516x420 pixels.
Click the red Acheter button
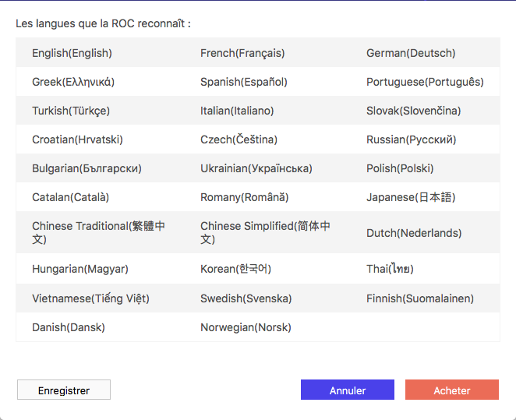[452, 390]
